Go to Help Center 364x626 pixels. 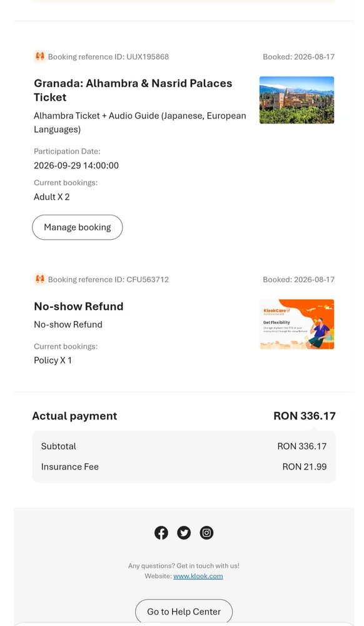184,611
